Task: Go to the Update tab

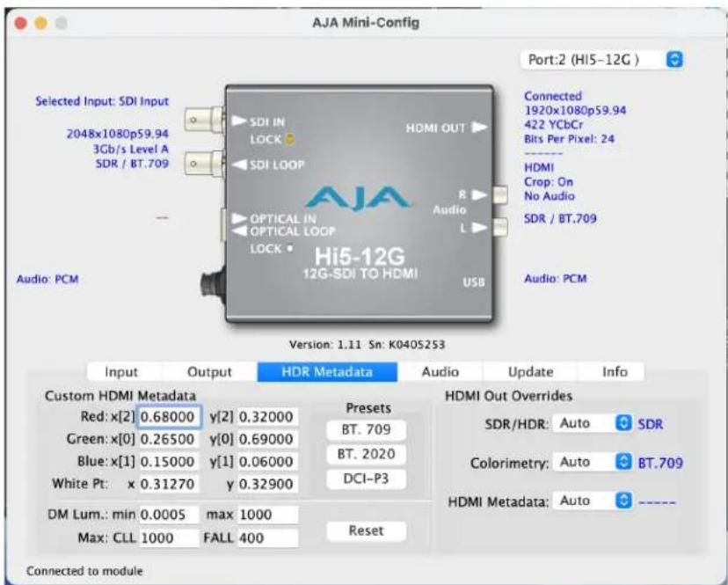Action: point(530,372)
